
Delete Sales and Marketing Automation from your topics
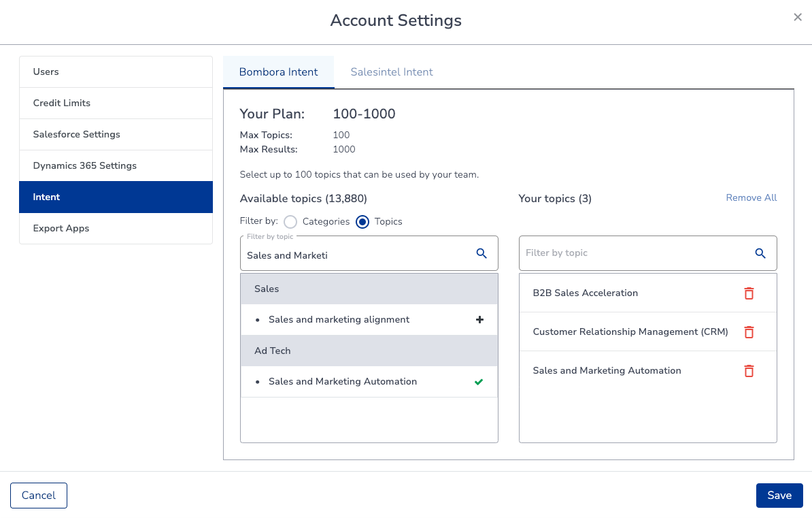tap(749, 371)
